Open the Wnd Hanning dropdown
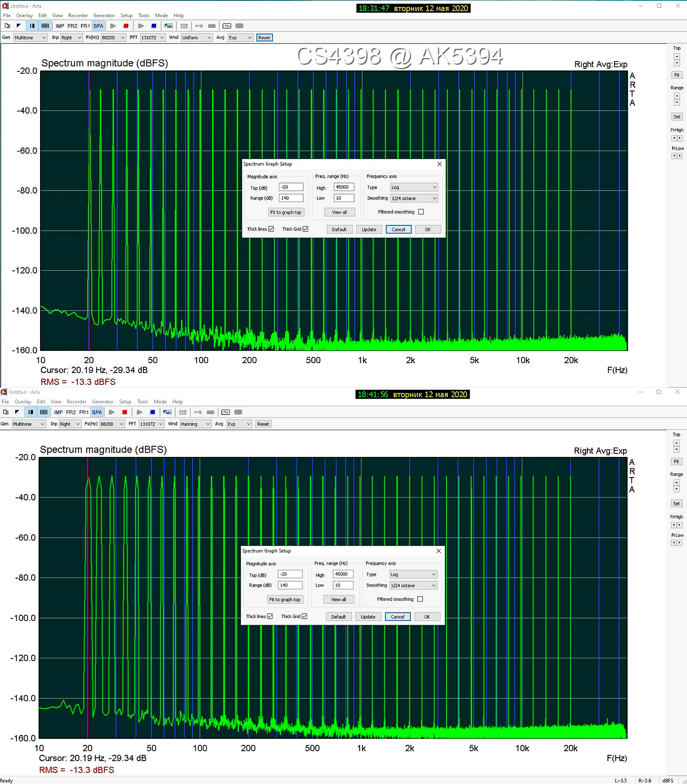 point(195,424)
